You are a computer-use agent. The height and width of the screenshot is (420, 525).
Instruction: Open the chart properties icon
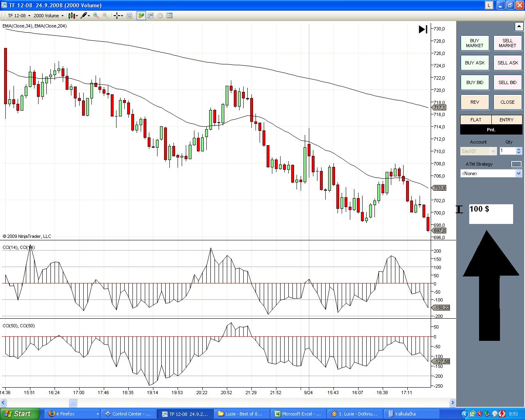pos(169,16)
